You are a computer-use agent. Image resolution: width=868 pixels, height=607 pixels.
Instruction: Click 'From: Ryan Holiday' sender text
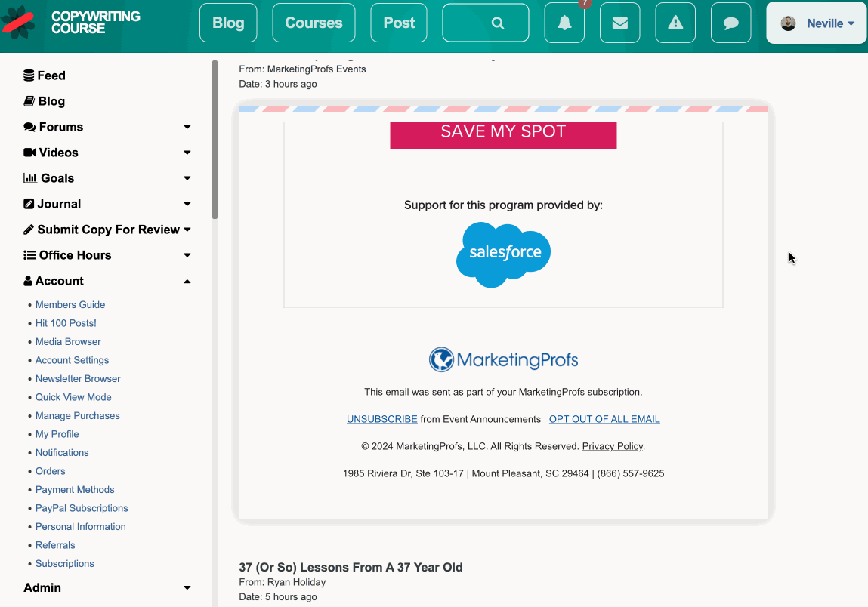click(283, 582)
